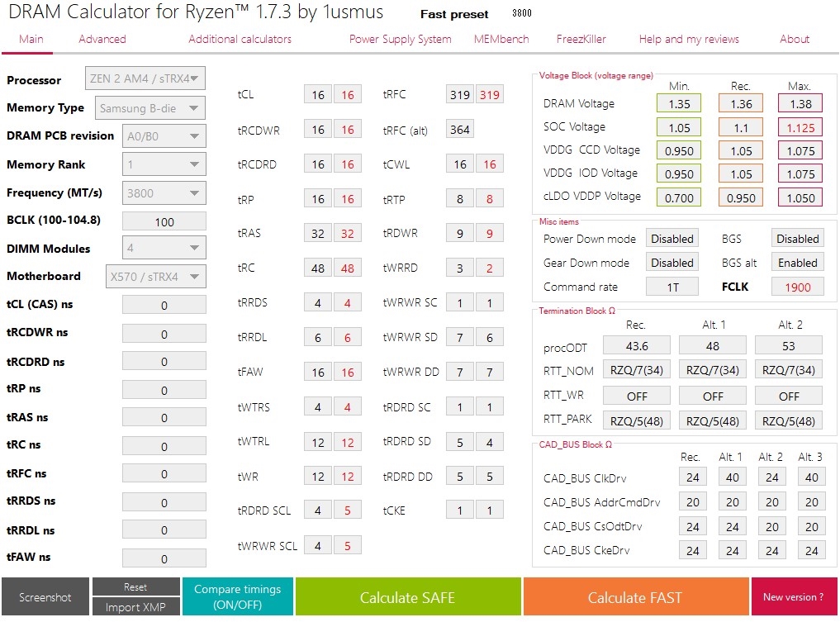This screenshot has height=622, width=840.
Task: Go to Additional calculators tab
Action: (x=240, y=39)
